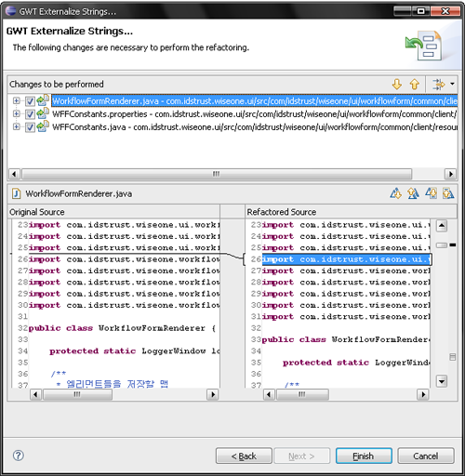The height and width of the screenshot is (476, 465).
Task: Click line 23 import in Original Source
Action: [124, 225]
